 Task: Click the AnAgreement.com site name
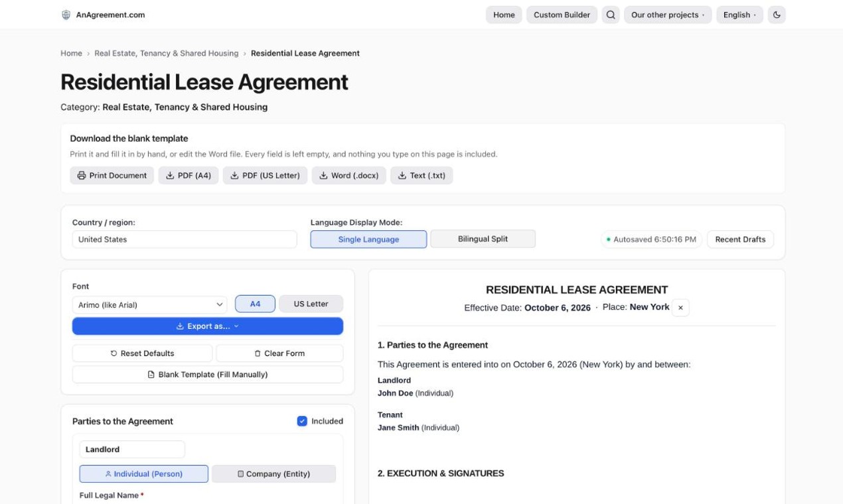(x=110, y=15)
